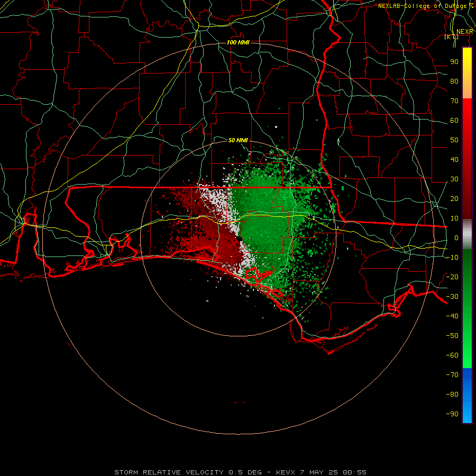Click the -60 velocity scale label

pos(452,355)
